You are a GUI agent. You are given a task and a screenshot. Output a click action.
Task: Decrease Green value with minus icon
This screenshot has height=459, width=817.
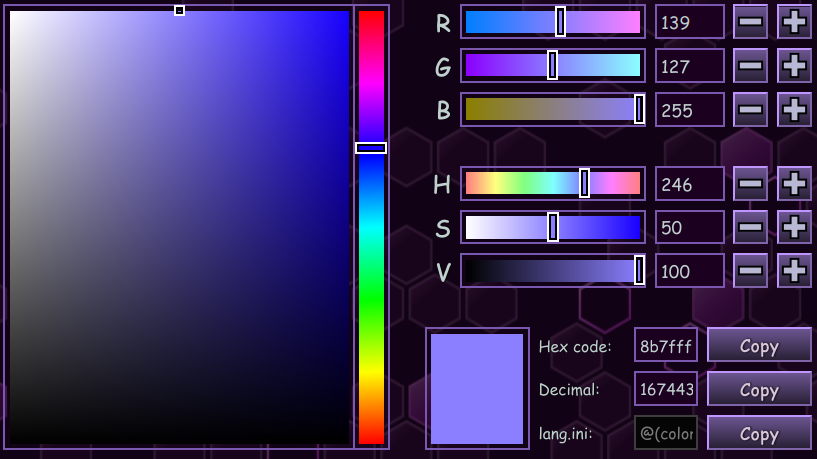point(750,66)
